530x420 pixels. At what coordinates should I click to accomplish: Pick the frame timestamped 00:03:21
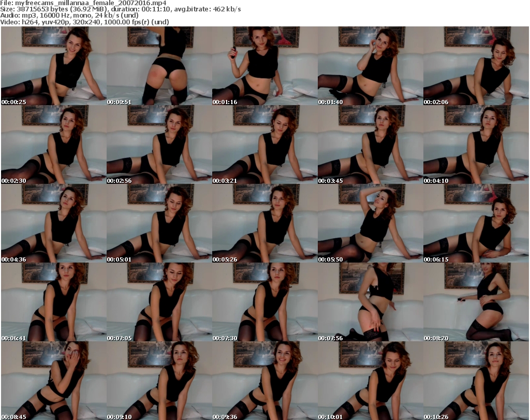(265, 144)
